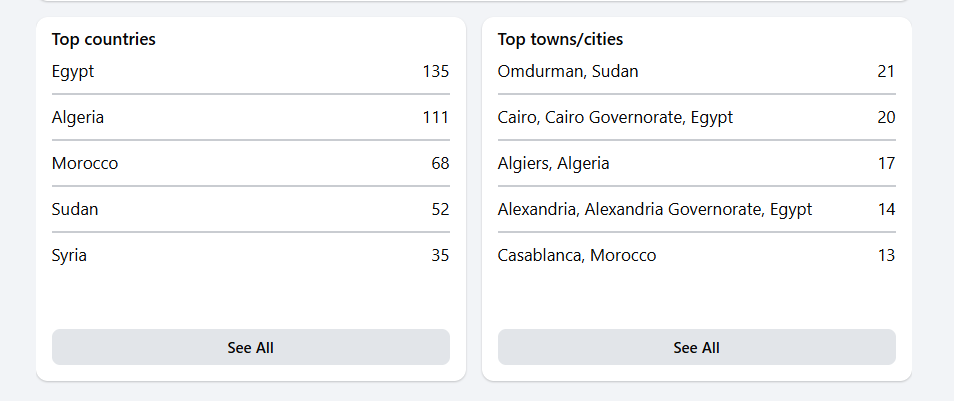Screen dimensions: 954x401
Task: Click the Casablanca, Morocco city entry
Action: coord(577,255)
